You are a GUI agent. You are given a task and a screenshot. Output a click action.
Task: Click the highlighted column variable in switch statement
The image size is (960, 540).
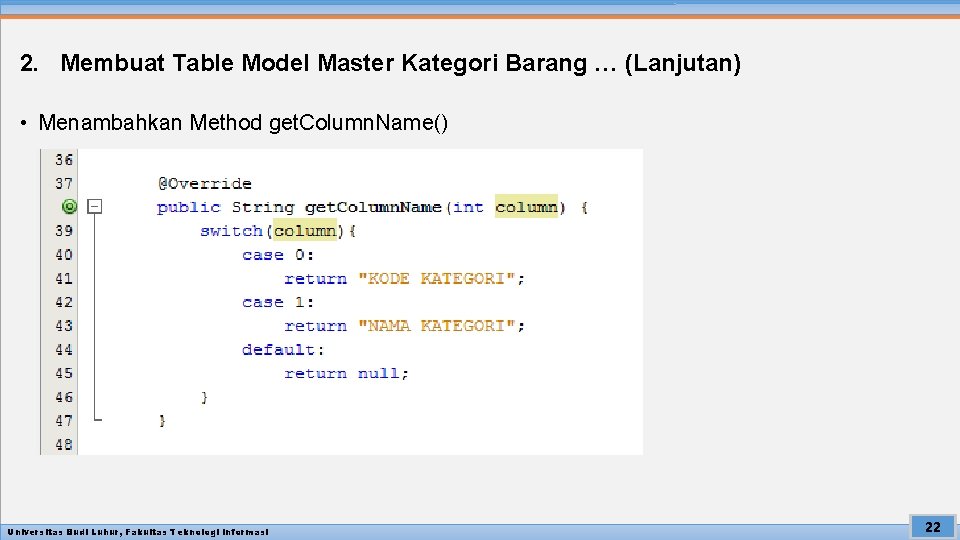coord(305,231)
